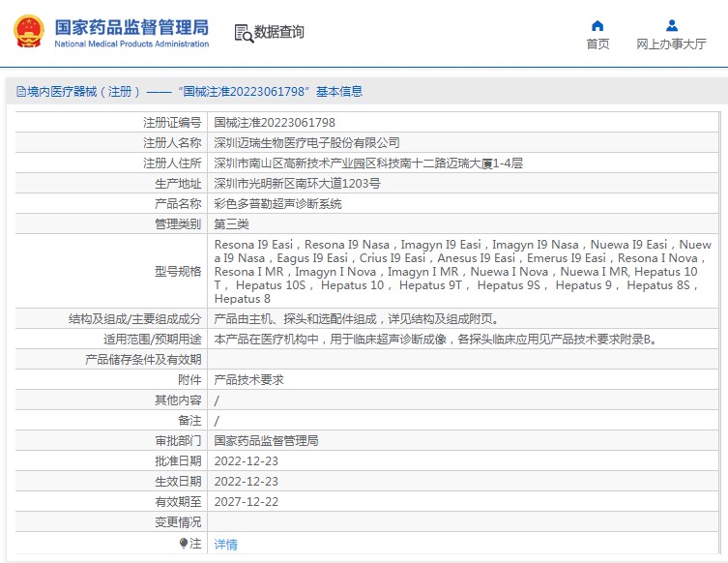
Task: Select 产品技术要求 attachment value
Action: (x=248, y=380)
